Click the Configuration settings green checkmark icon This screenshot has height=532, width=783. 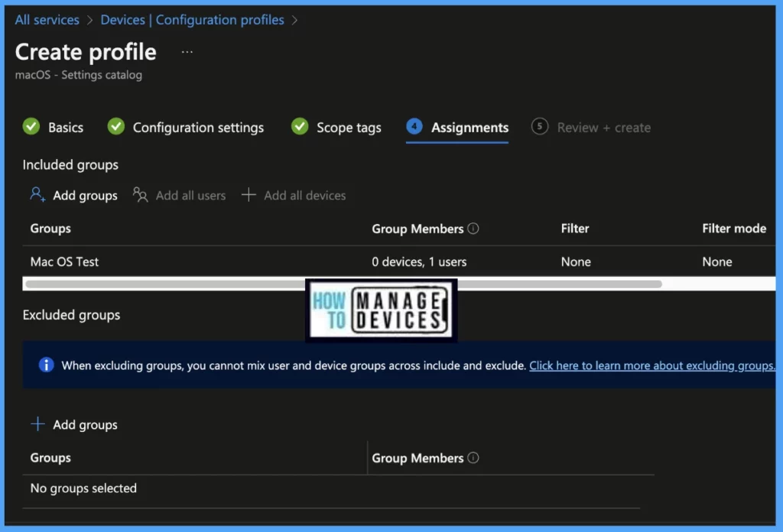[x=116, y=127]
